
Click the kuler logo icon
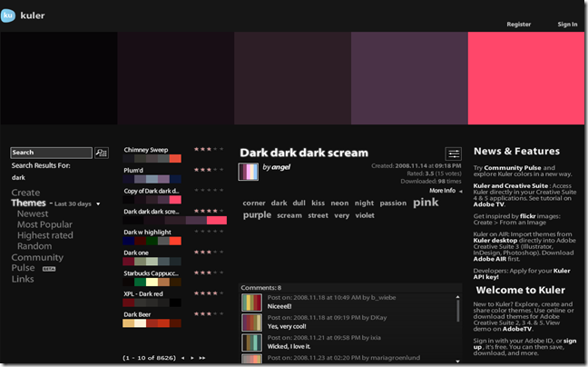pyautogui.click(x=8, y=15)
